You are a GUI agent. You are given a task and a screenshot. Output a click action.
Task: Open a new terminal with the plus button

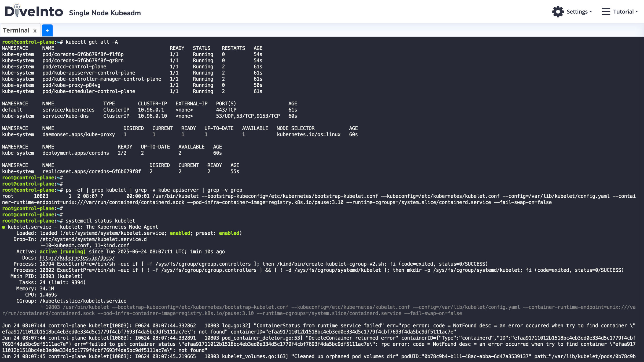47,31
